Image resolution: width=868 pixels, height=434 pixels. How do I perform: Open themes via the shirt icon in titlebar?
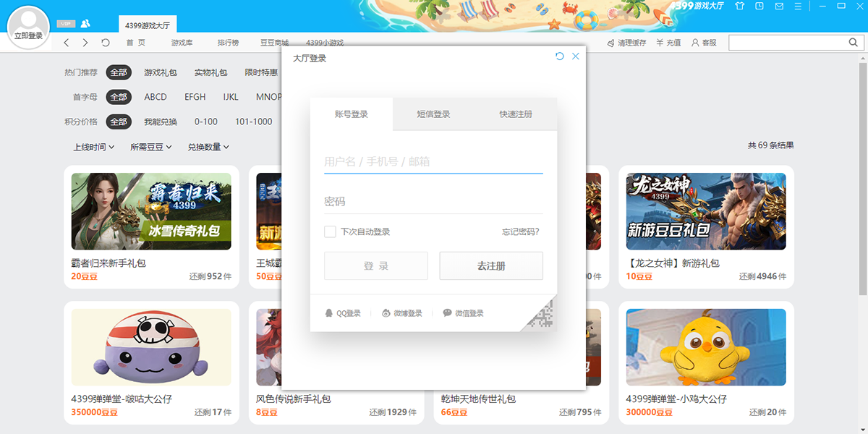point(739,6)
